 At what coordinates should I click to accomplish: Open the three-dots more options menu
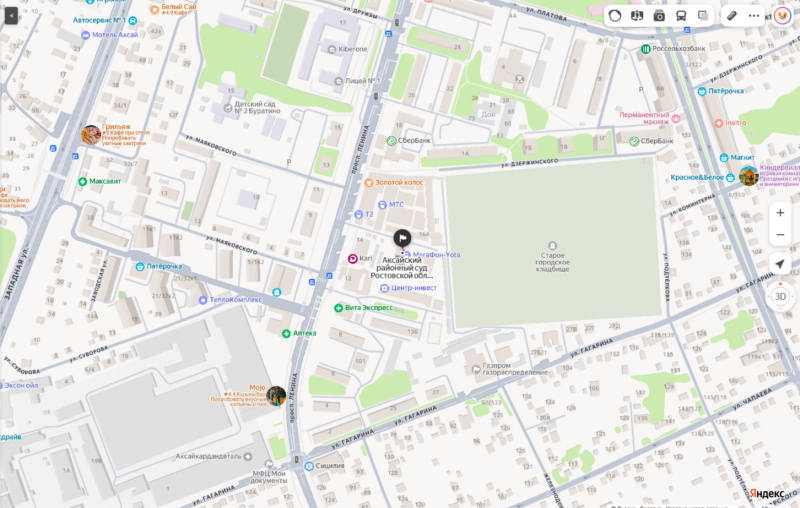tap(754, 16)
